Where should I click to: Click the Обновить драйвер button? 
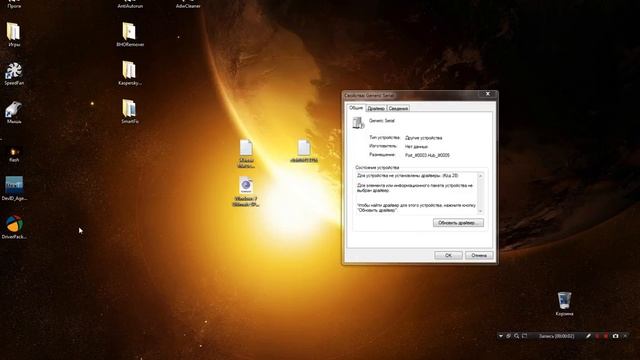tap(458, 223)
